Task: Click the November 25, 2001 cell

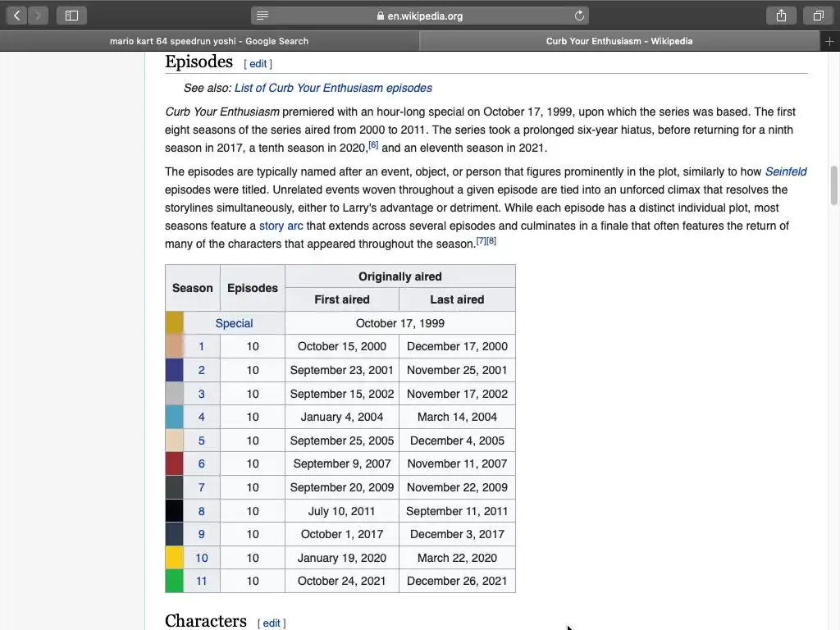Action: coord(457,370)
